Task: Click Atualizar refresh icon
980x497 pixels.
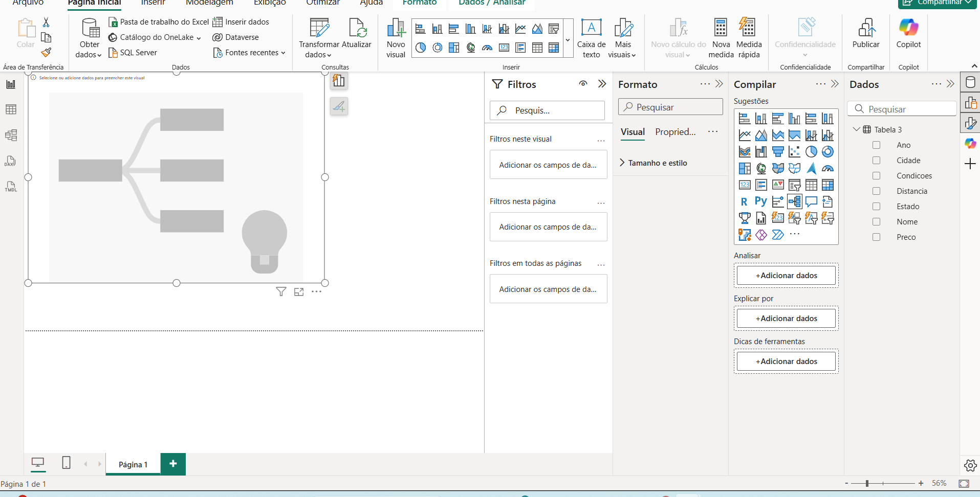Action: tap(357, 28)
